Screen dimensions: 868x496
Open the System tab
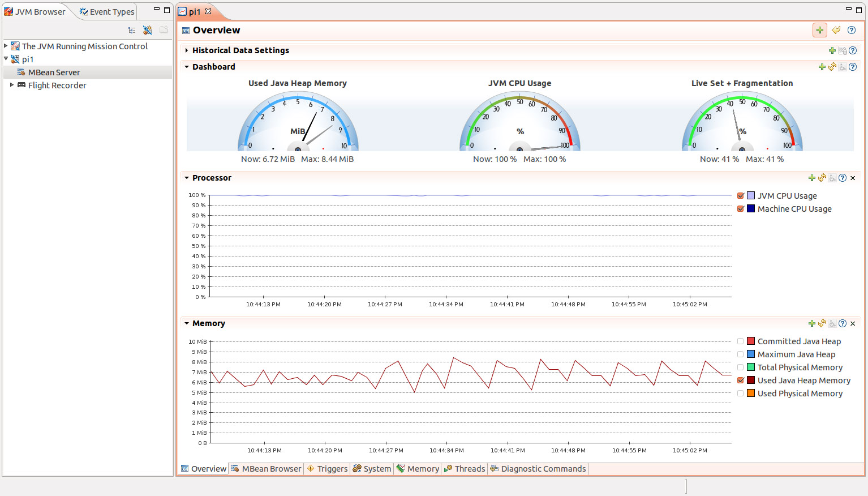[372, 469]
